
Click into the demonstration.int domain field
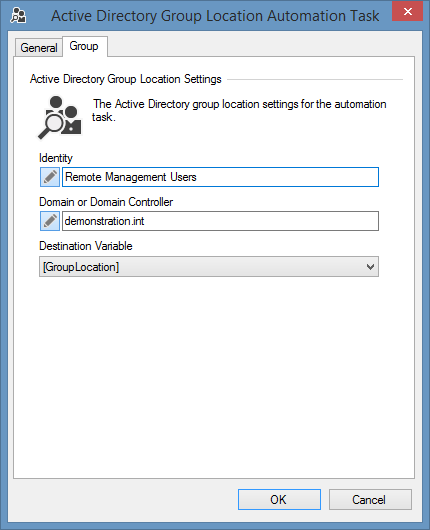pyautogui.click(x=220, y=221)
